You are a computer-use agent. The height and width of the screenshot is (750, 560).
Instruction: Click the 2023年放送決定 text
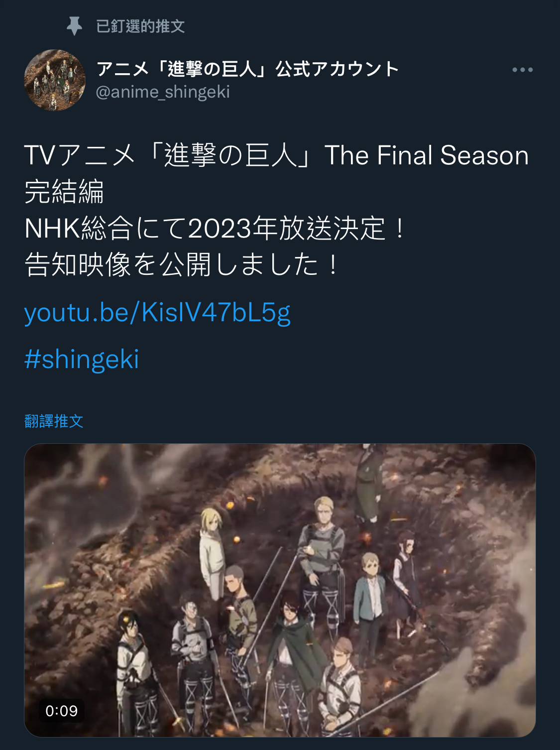pos(287,228)
